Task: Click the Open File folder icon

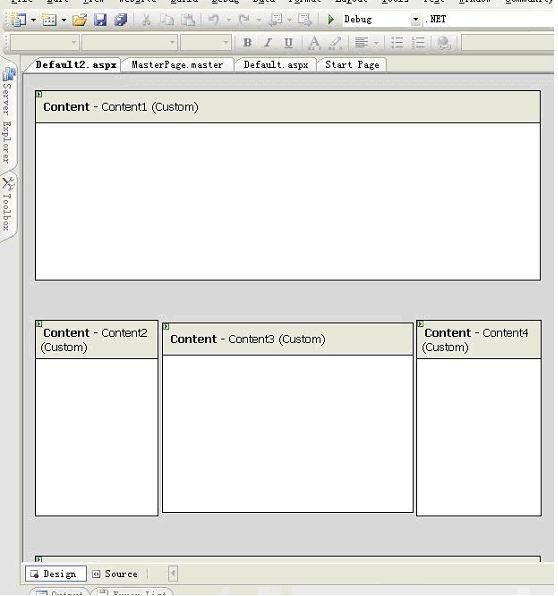Action: (79, 19)
